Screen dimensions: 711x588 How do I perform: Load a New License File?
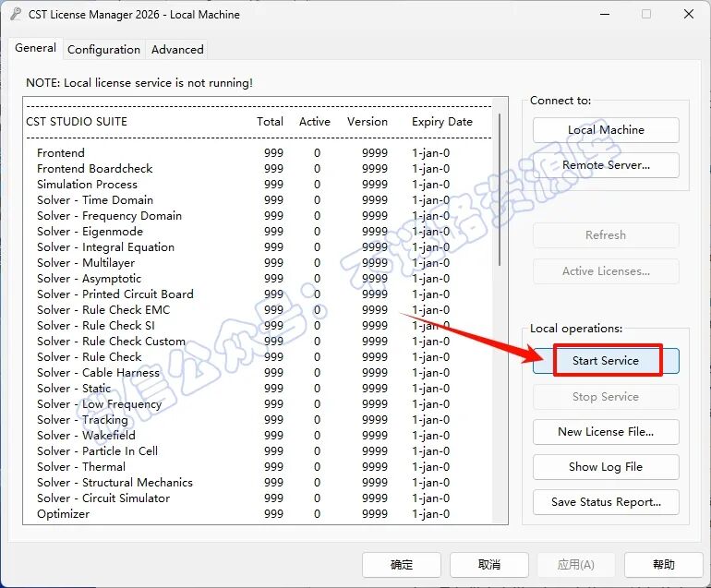(x=606, y=432)
